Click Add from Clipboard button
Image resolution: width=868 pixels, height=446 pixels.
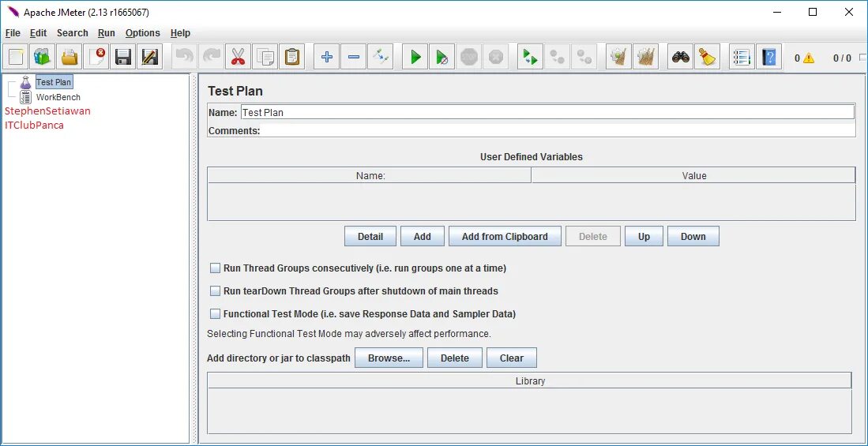pos(505,236)
